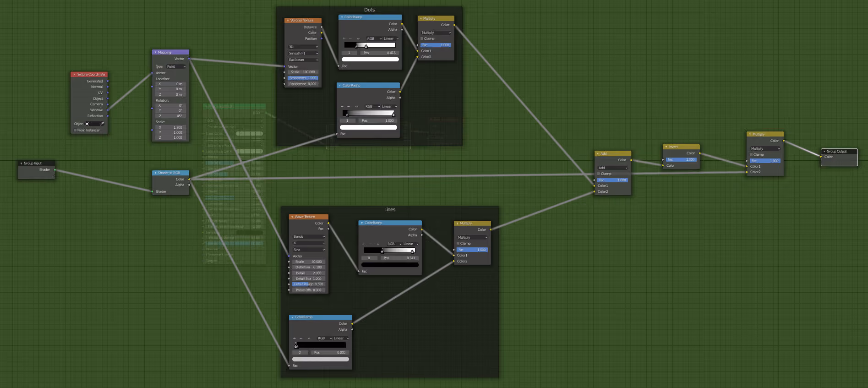The width and height of the screenshot is (868, 388).
Task: Add a color stop in Lines bottom ColorRamp
Action: pos(295,338)
